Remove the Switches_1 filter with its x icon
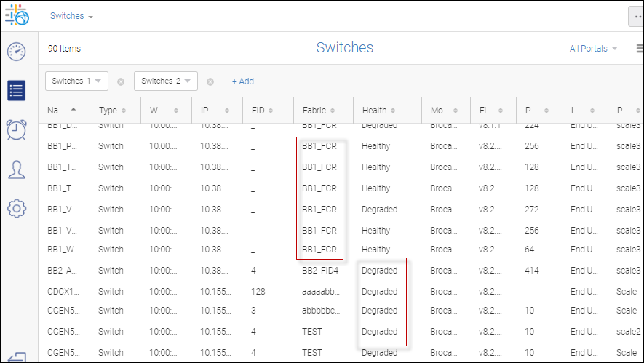The height and width of the screenshot is (363, 644). (x=121, y=81)
